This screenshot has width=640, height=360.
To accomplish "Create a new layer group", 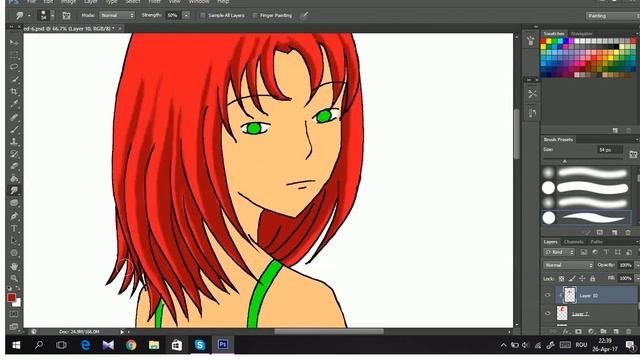I will click(x=603, y=331).
